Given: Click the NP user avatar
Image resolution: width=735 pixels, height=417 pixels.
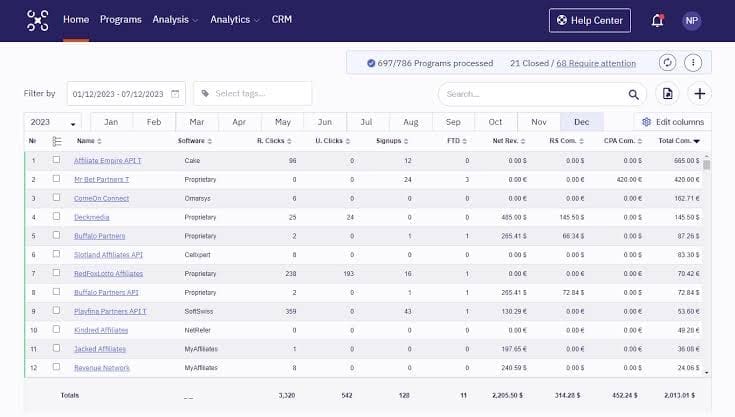Looking at the screenshot, I should point(691,20).
